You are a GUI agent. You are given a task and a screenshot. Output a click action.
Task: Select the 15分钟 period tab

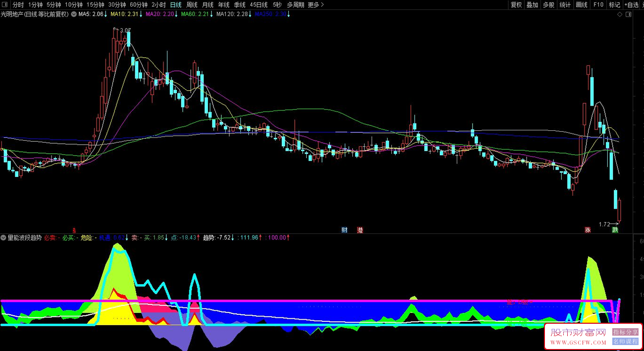click(x=96, y=4)
